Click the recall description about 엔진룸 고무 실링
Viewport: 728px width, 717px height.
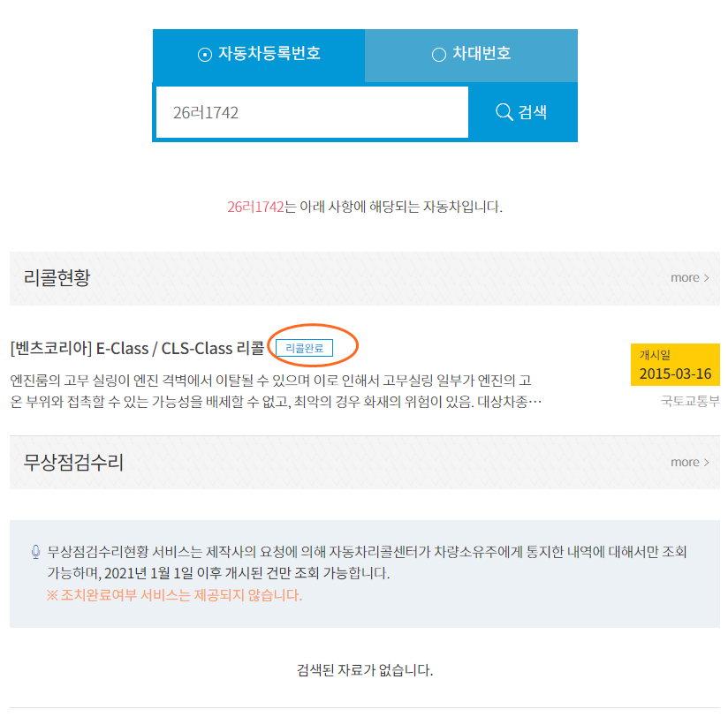[276, 391]
